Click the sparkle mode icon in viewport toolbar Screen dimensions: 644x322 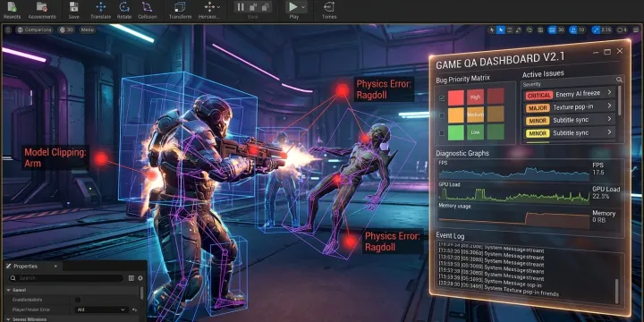(493, 30)
